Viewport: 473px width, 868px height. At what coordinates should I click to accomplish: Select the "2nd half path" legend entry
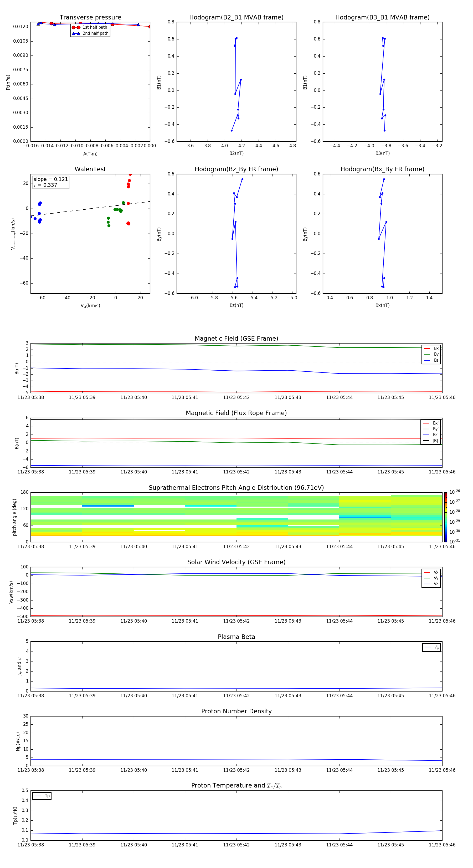90,33
